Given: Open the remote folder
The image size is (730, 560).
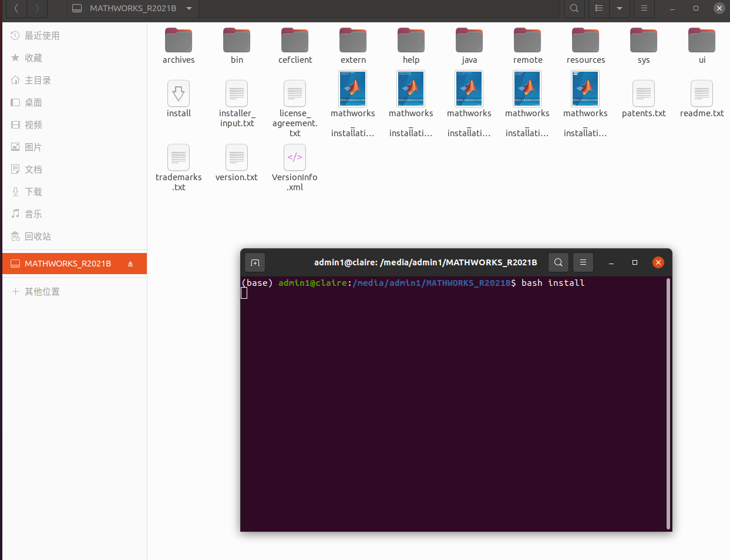Looking at the screenshot, I should (527, 46).
